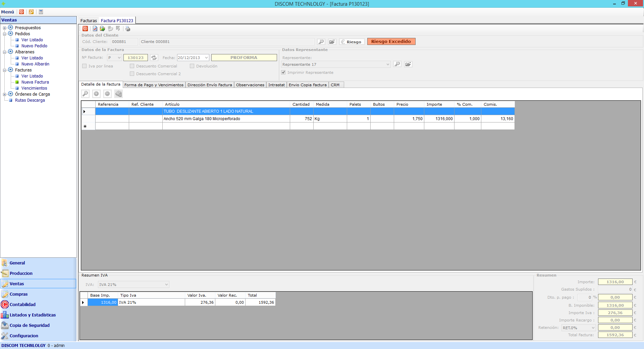644x349 pixels.
Task: Enable the Devolución checkbox
Action: click(x=192, y=66)
